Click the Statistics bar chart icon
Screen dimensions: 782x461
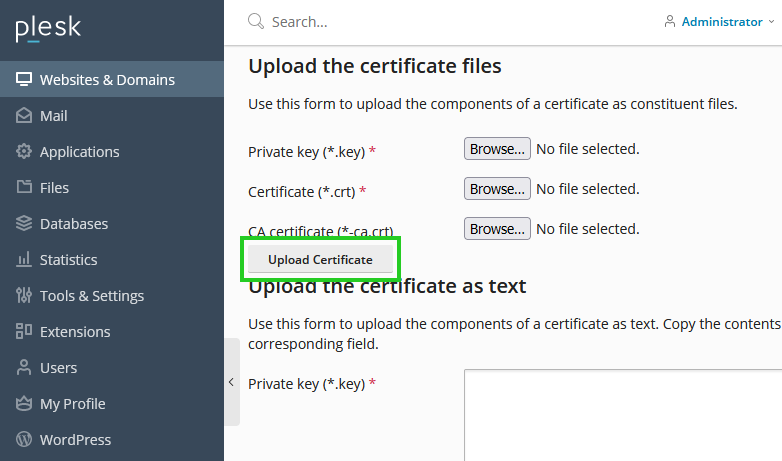click(x=23, y=259)
